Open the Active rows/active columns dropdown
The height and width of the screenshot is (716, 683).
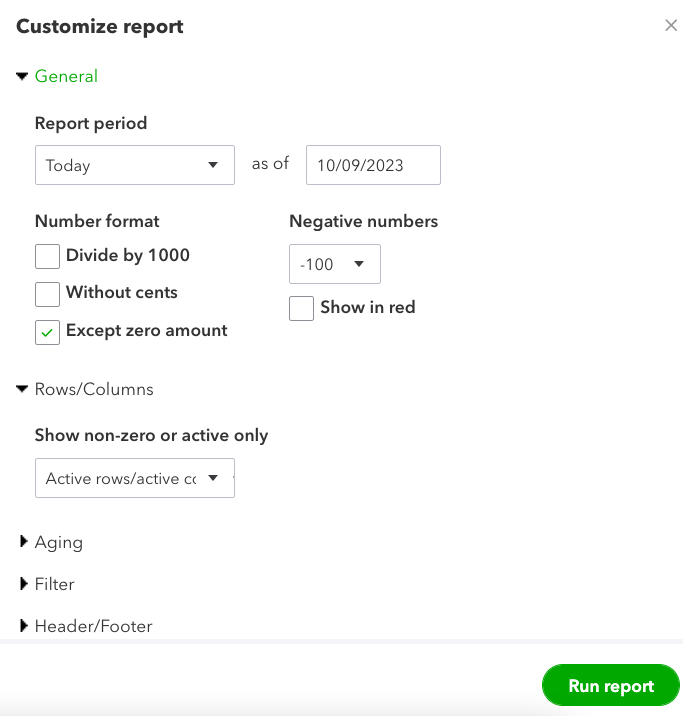pyautogui.click(x=134, y=478)
